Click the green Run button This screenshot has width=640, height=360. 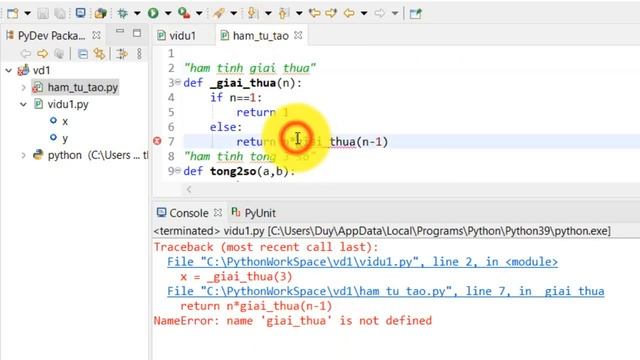153,13
